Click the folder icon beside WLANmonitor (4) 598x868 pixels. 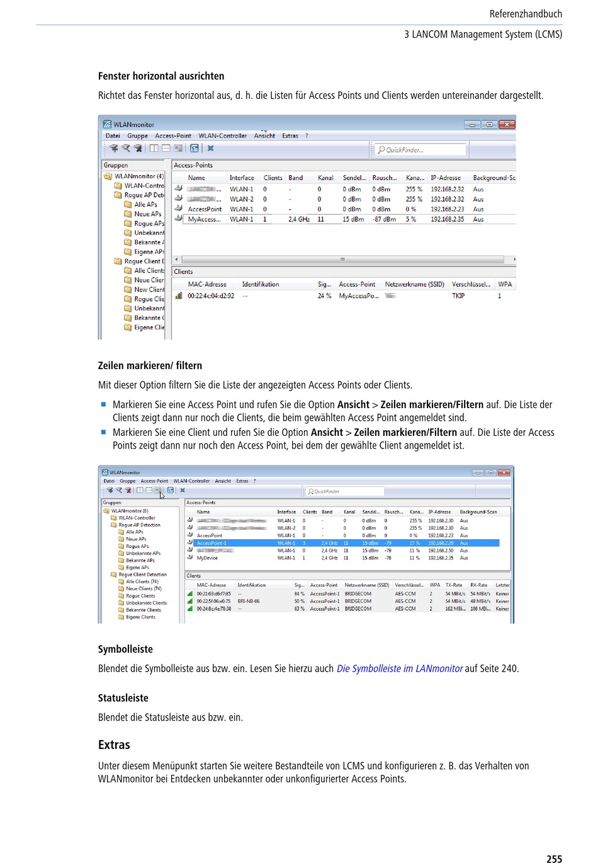(x=108, y=176)
